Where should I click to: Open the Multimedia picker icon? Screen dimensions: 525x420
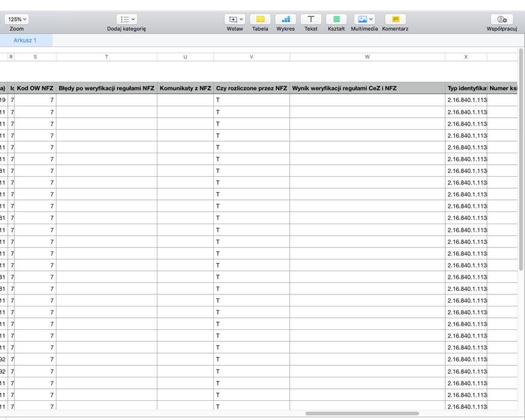(364, 19)
